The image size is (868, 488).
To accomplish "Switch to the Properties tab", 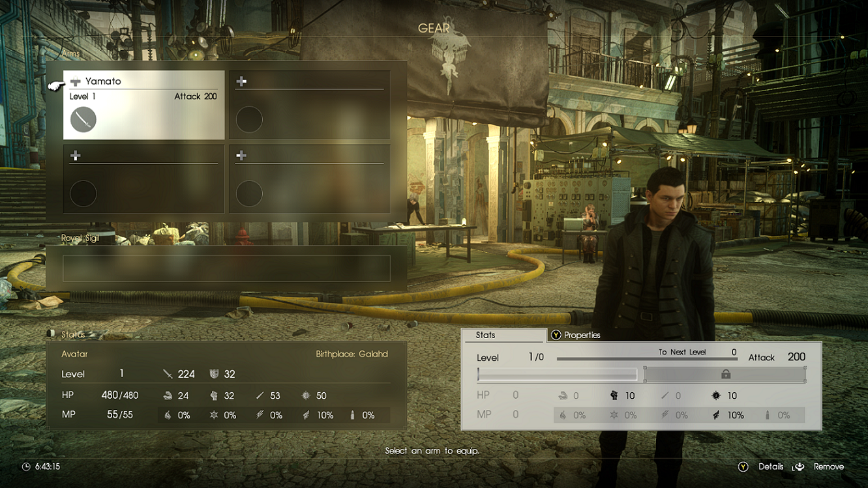I will pos(582,335).
